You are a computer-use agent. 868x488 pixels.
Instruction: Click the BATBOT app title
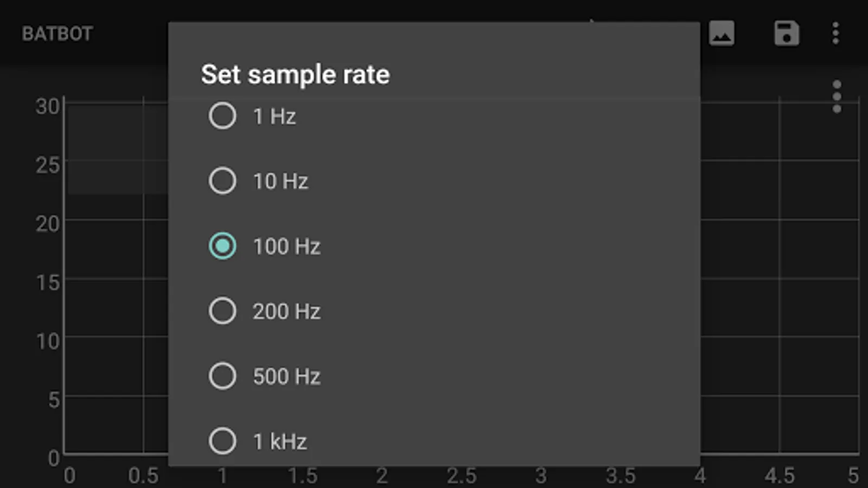click(x=58, y=34)
